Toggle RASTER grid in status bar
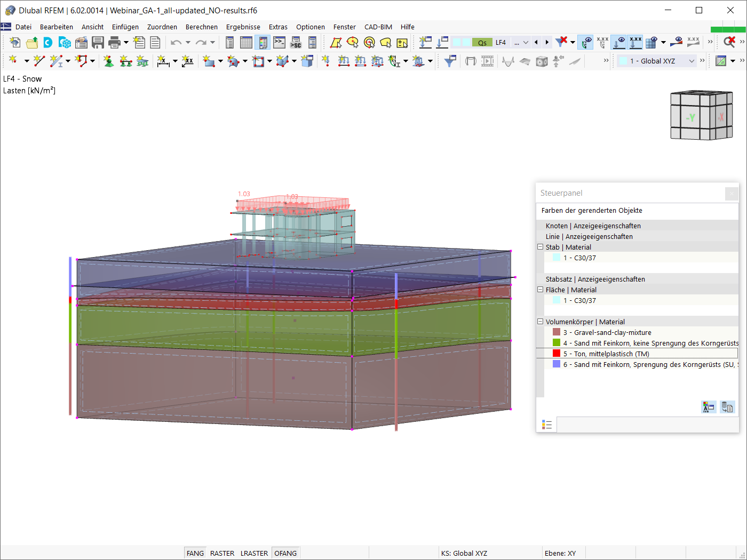The height and width of the screenshot is (560, 747). tap(222, 553)
